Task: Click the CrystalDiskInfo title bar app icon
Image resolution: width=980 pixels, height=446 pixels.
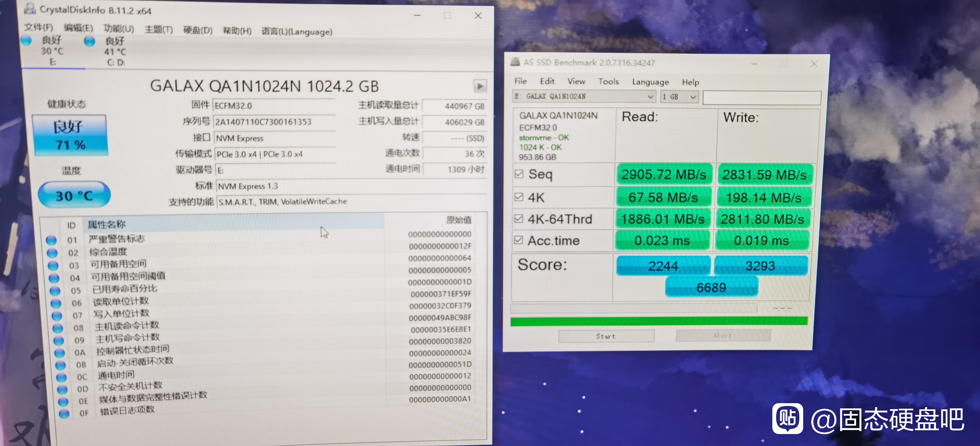Action: pos(30,8)
